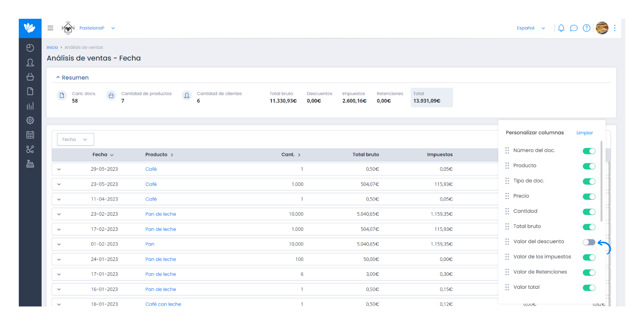Select the Total 13.931,09€ summary card
The image size is (644, 325).
click(x=432, y=98)
